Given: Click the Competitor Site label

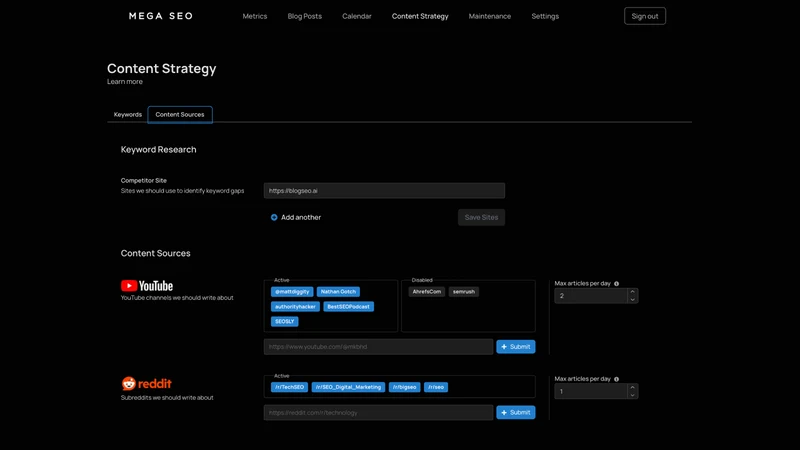Looking at the screenshot, I should click(143, 180).
